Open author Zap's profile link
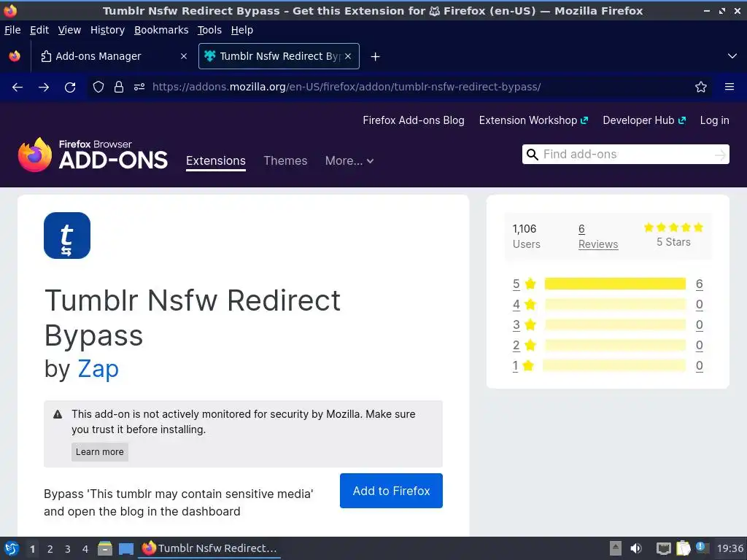The width and height of the screenshot is (747, 560). [x=98, y=368]
